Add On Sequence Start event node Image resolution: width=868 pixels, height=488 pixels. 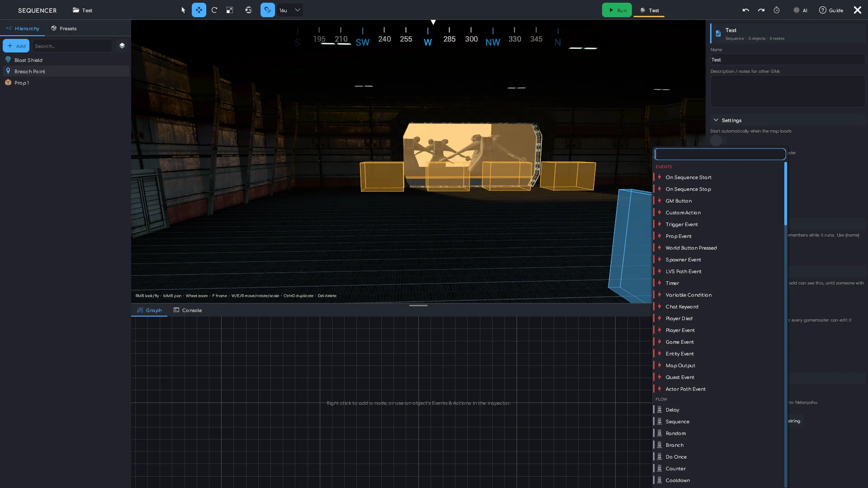click(718, 177)
